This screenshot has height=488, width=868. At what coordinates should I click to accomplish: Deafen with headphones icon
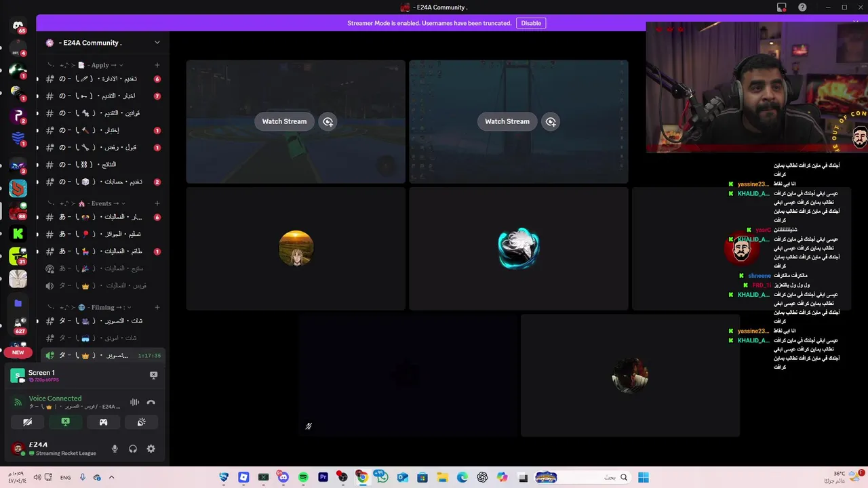[133, 449]
